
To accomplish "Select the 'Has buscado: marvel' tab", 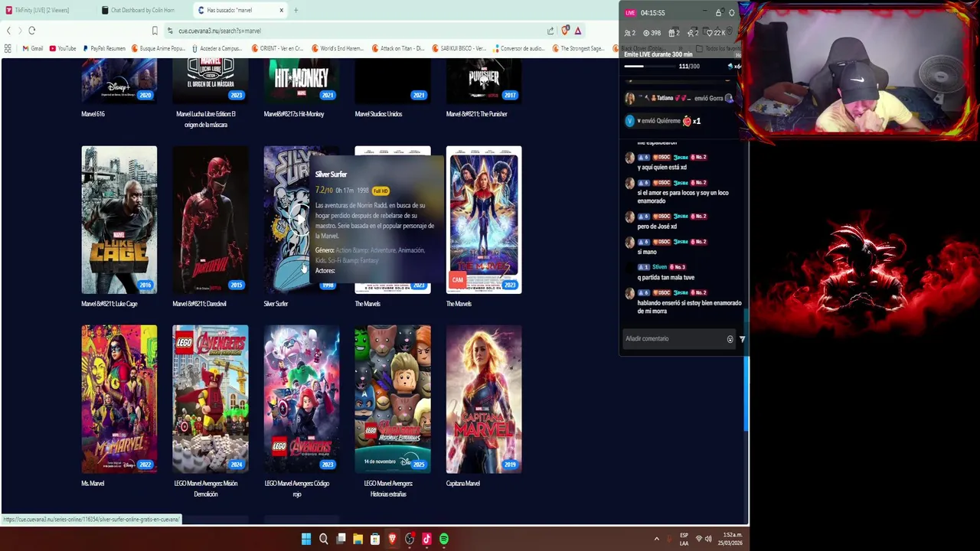I will [240, 10].
